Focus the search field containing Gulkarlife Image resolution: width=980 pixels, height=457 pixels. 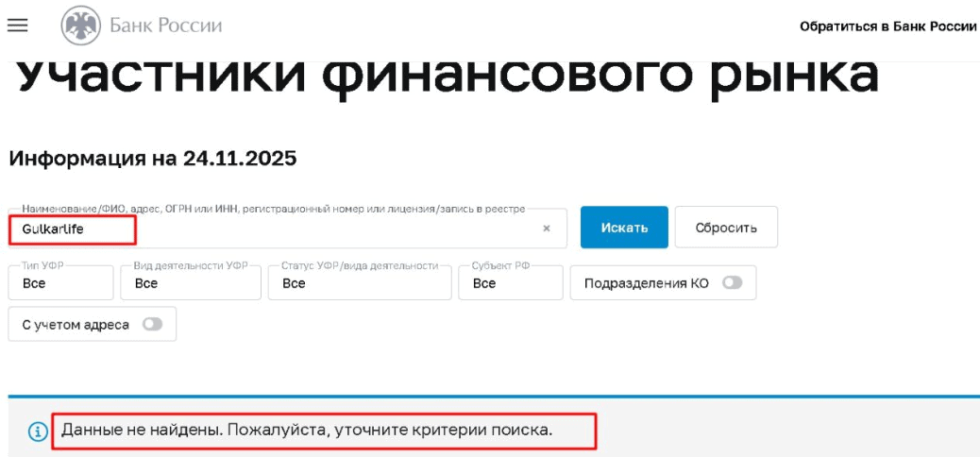coord(288,228)
